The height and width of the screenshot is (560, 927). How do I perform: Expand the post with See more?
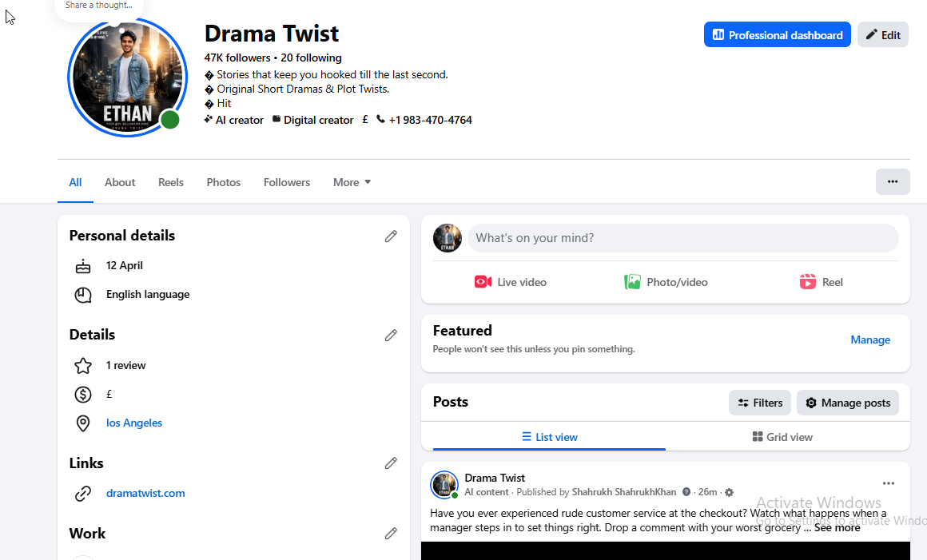[837, 527]
